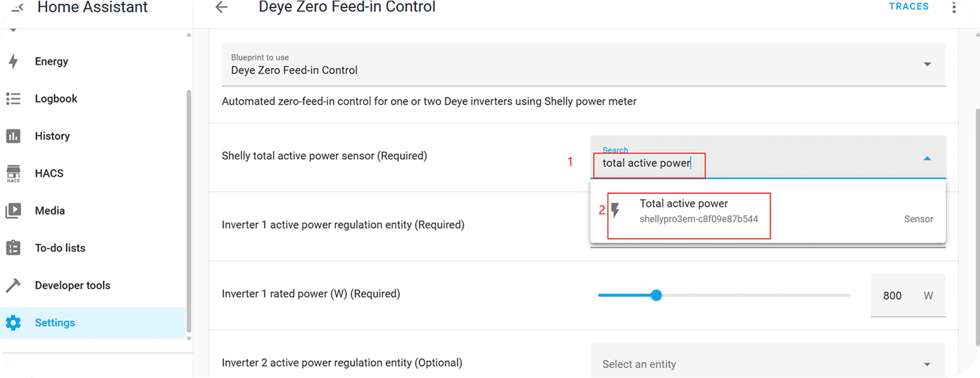Click the Settings gear icon
This screenshot has width=980, height=378.
pyautogui.click(x=13, y=323)
